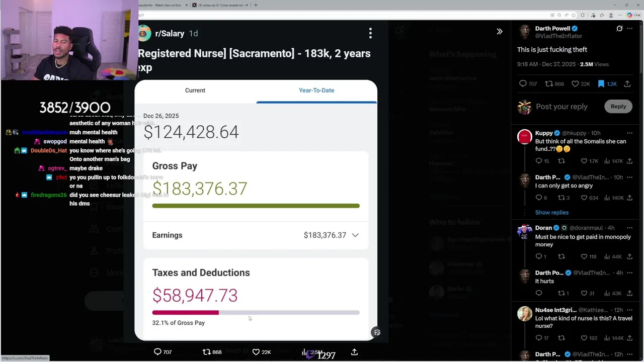
Task: Click the Reply button
Action: point(618,107)
